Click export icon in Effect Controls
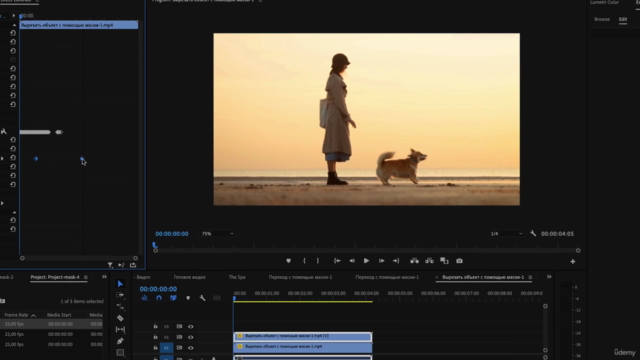The image size is (640, 360). [x=133, y=265]
